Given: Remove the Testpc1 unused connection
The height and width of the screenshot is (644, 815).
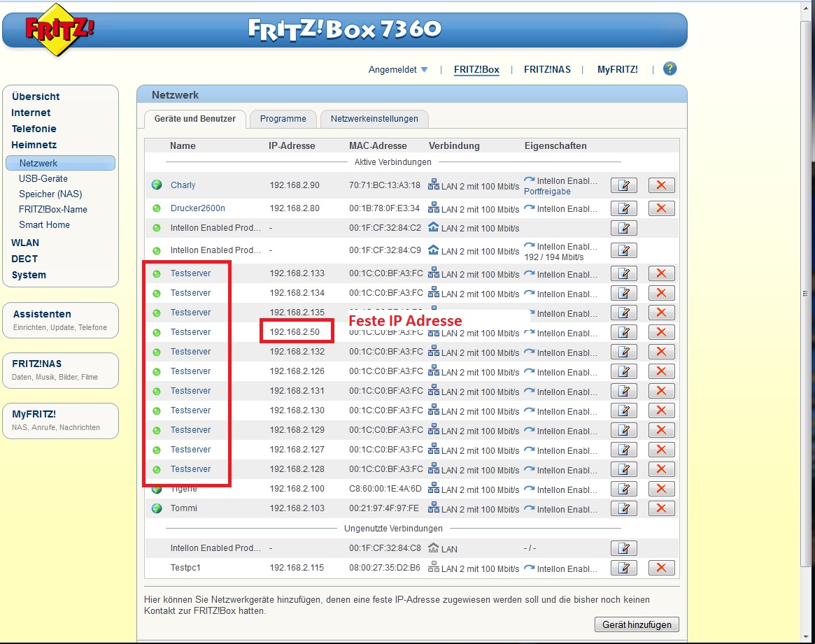Looking at the screenshot, I should 661,568.
